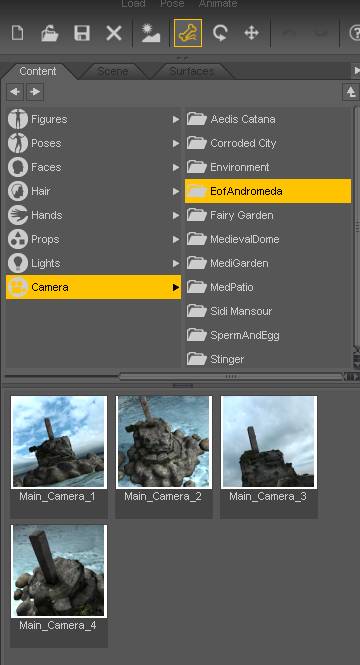
Task: Click the Lights label text
Action: click(46, 263)
